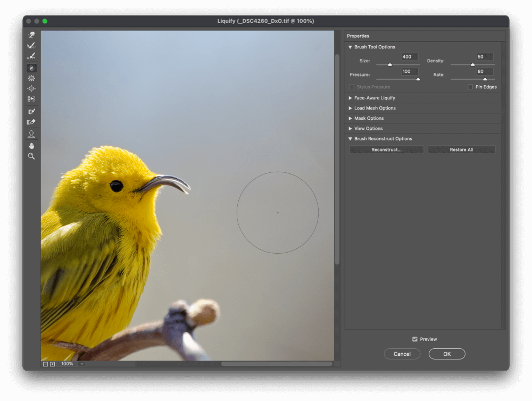
Task: Select the Face tool
Action: [x=31, y=134]
